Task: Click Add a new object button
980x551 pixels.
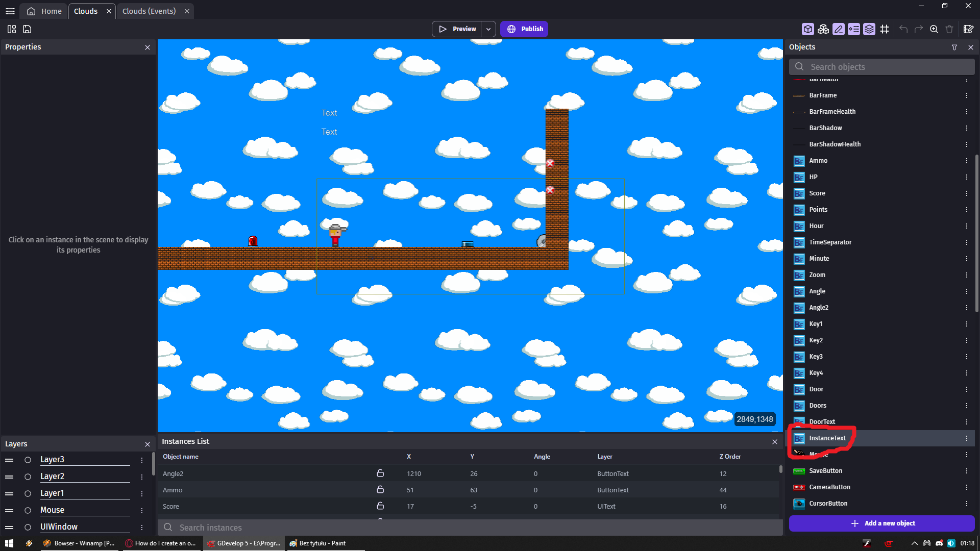Action: [x=882, y=523]
